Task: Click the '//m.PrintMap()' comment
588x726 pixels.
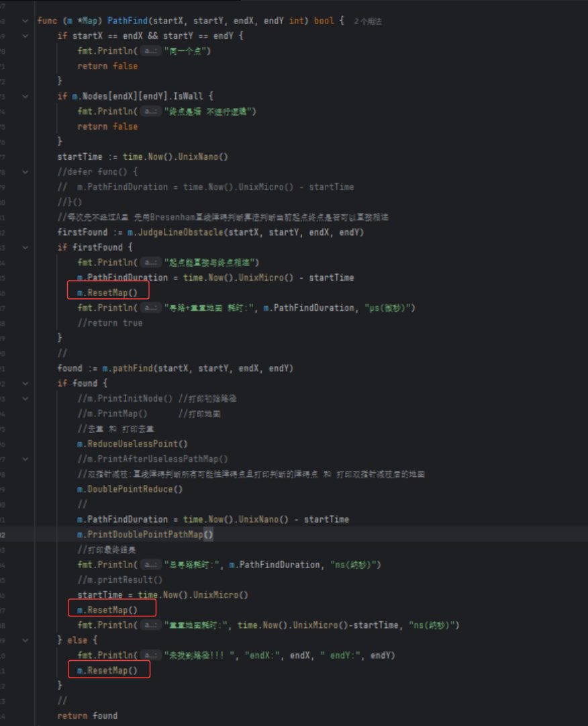Action: pos(112,414)
